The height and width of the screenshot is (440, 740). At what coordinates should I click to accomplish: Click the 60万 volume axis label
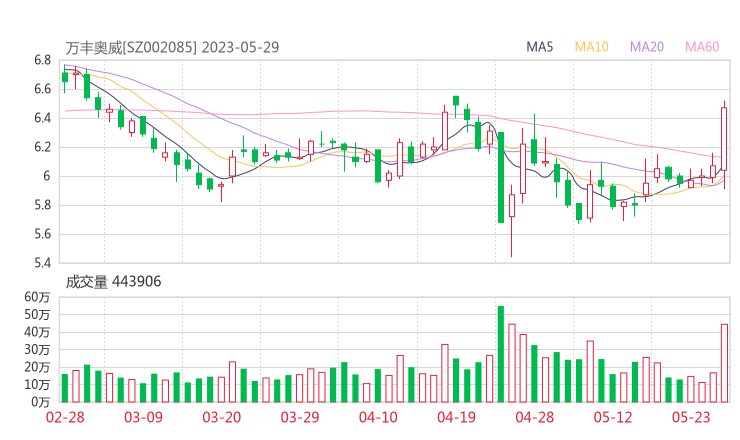point(37,297)
